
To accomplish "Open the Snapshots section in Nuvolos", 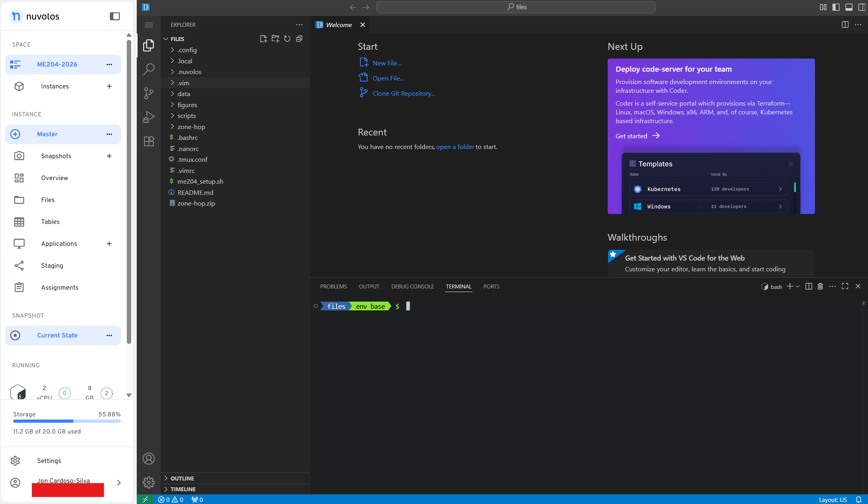I will pyautogui.click(x=56, y=156).
